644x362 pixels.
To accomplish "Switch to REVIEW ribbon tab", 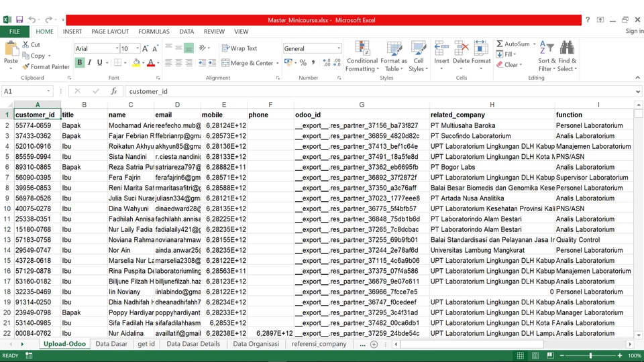I will (x=214, y=32).
